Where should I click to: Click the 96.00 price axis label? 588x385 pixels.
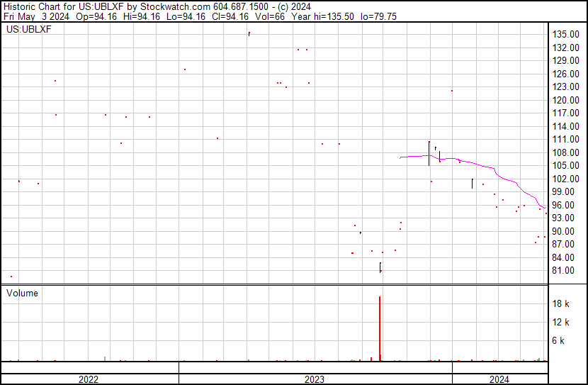pos(563,205)
